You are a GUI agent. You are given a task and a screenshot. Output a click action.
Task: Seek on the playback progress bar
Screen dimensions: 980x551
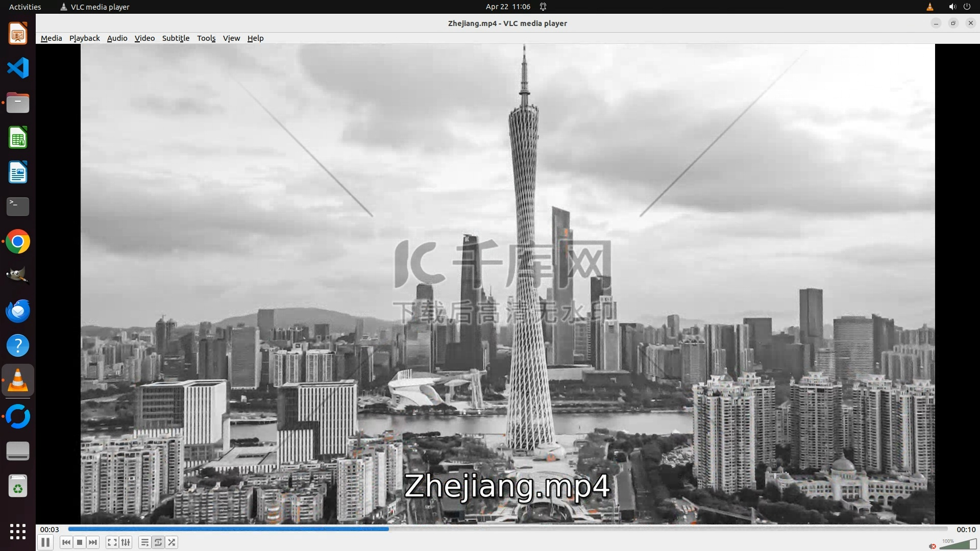pyautogui.click(x=507, y=529)
